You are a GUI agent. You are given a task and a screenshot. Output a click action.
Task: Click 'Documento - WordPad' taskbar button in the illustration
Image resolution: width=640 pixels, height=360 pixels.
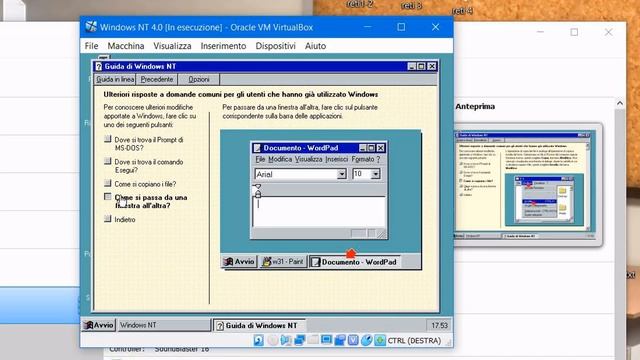[x=355, y=262]
